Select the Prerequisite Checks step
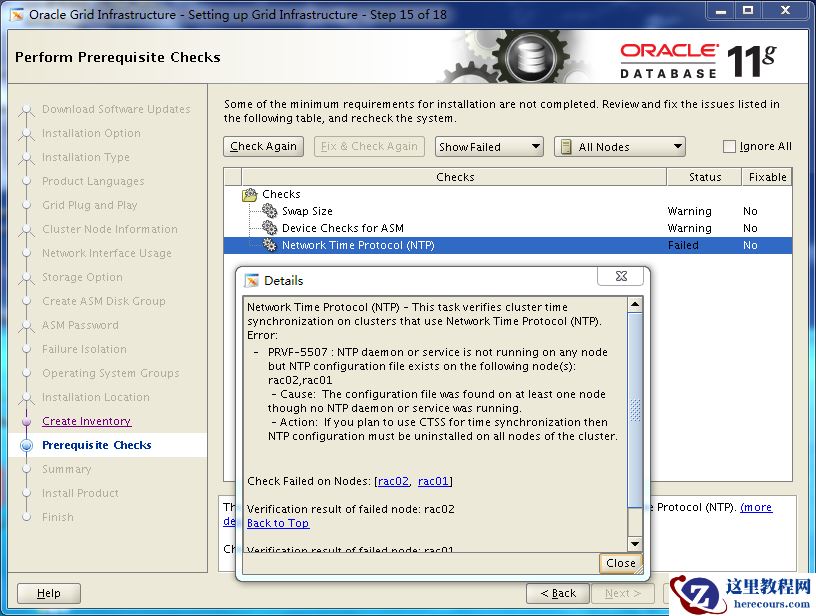816x616 pixels. tap(97, 445)
